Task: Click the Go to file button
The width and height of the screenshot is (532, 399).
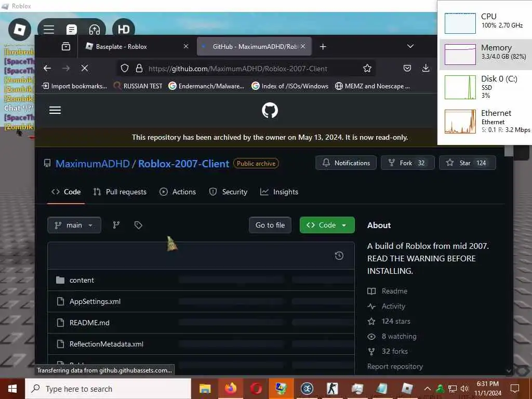Action: (x=270, y=225)
